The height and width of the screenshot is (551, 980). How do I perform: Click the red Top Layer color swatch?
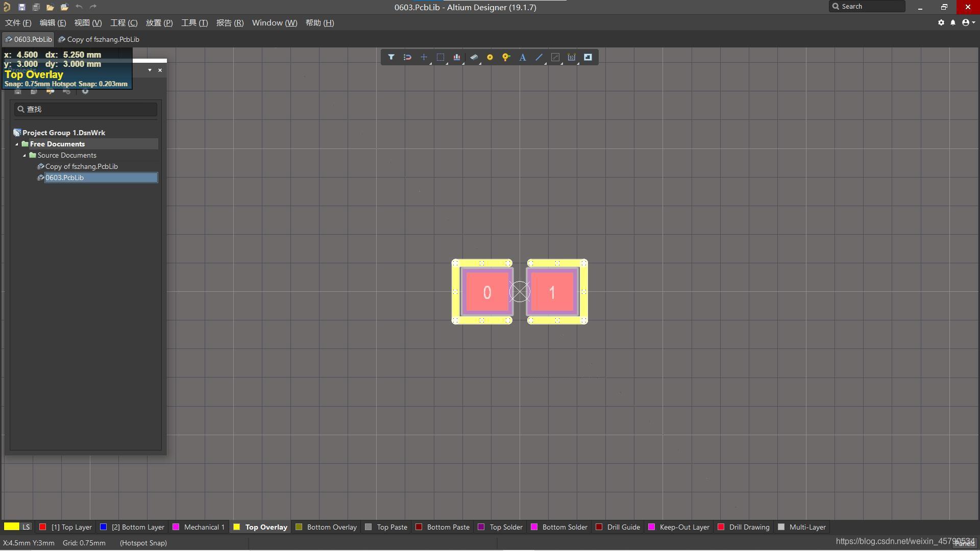[43, 527]
